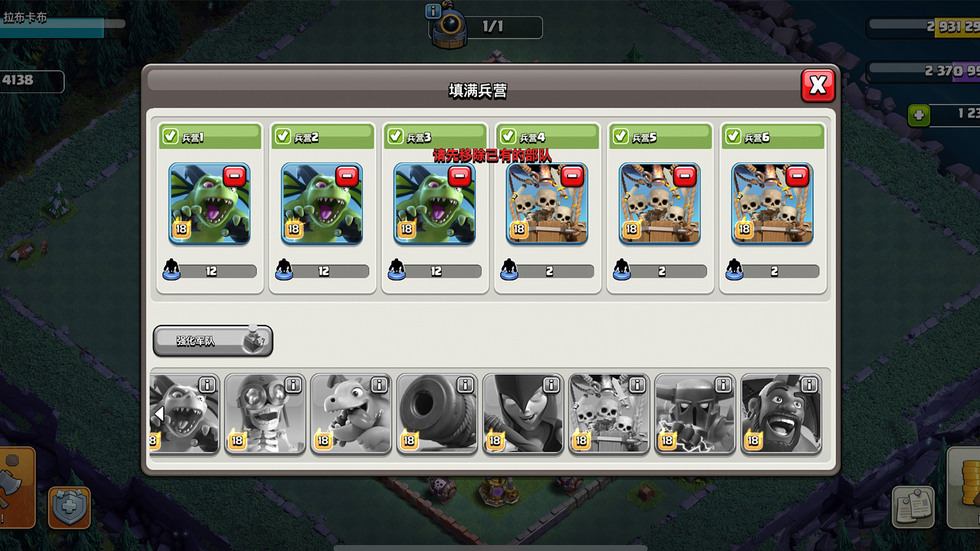This screenshot has height=551, width=980.
Task: Select the bomber skeleton troop card
Action: 265,414
